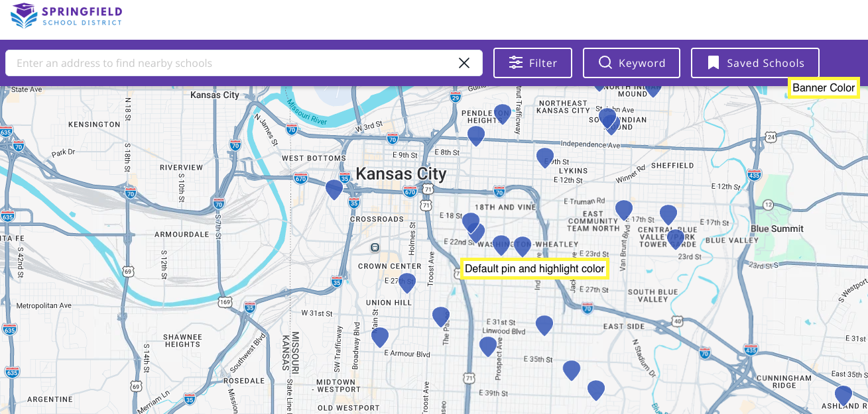
Task: Open the Keyword search
Action: coord(631,63)
